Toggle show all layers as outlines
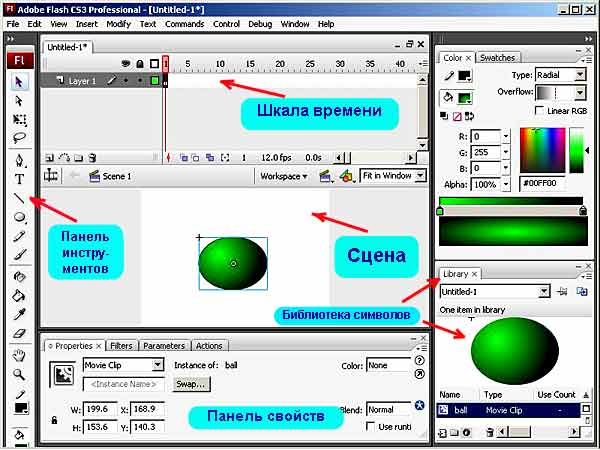The image size is (600, 450). (154, 64)
